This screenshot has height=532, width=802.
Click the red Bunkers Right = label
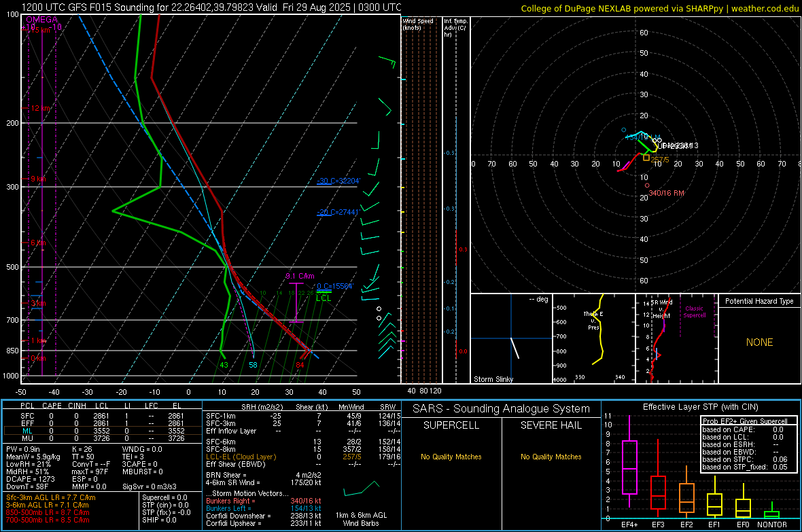coord(230,501)
